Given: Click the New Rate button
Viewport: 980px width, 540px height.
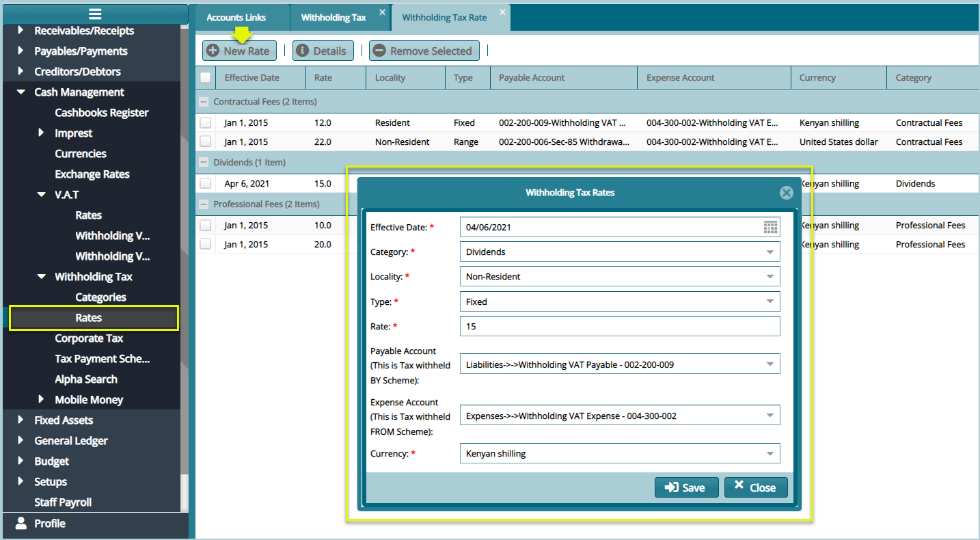Looking at the screenshot, I should pos(239,51).
